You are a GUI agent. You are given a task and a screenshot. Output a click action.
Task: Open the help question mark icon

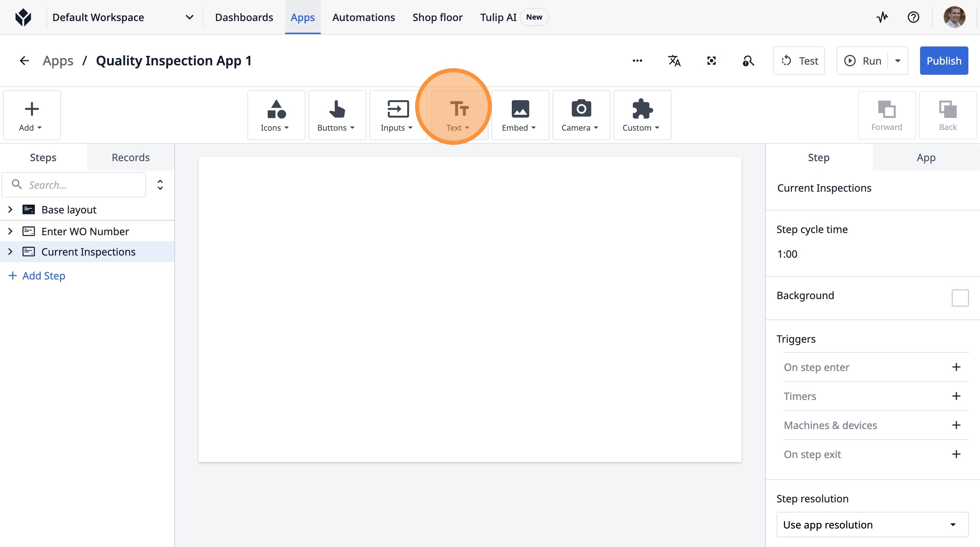tap(913, 17)
